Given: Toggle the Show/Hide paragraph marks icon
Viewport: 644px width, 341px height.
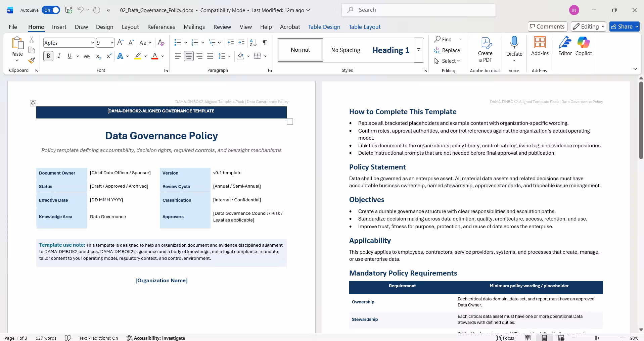Looking at the screenshot, I should pyautogui.click(x=265, y=43).
